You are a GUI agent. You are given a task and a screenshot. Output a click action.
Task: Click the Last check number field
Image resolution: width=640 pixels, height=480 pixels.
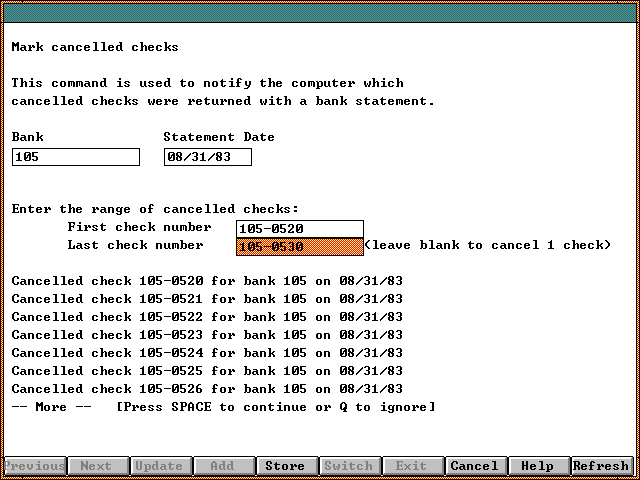click(x=300, y=247)
